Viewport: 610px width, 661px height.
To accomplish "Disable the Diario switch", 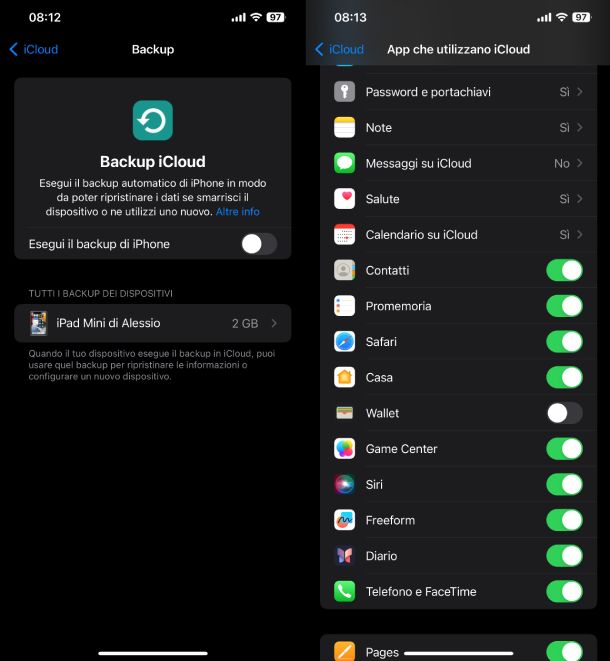I will coord(564,556).
